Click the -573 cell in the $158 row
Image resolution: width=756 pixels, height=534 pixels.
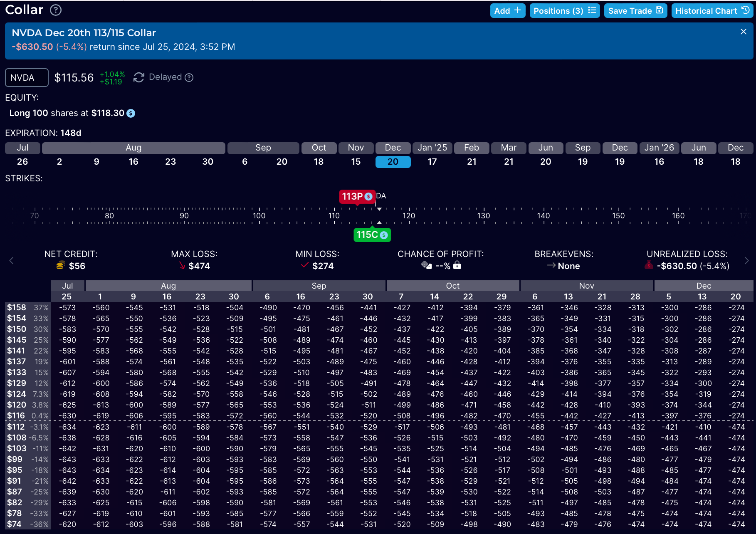click(x=67, y=307)
